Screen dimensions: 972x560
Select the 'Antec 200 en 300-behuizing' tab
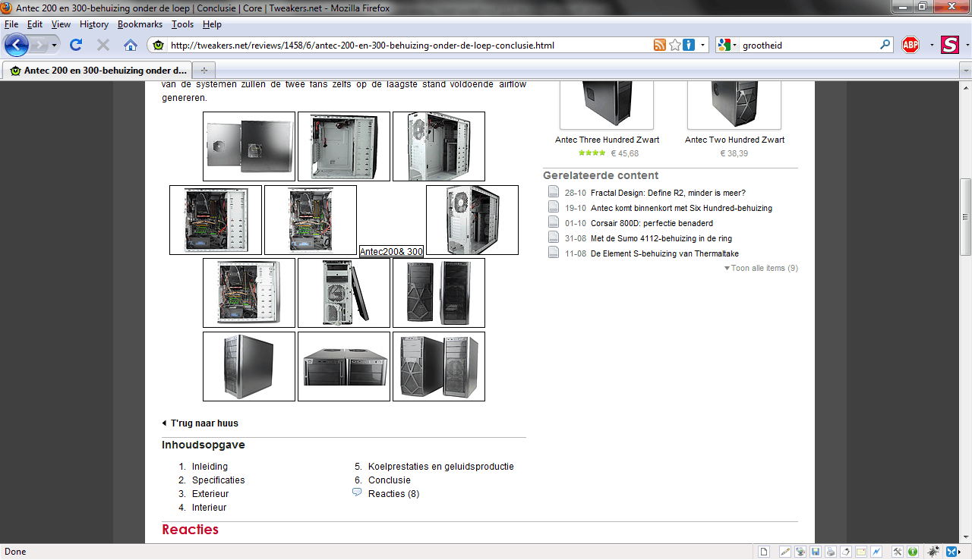tap(97, 71)
